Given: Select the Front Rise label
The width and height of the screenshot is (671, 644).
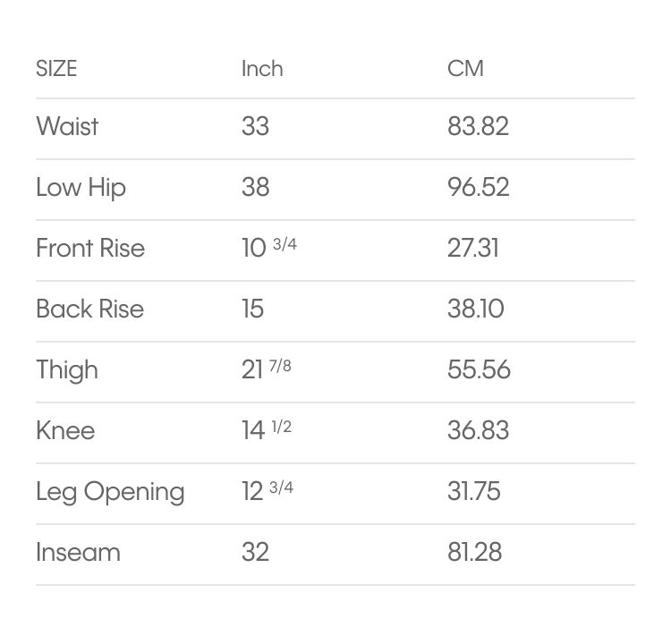Looking at the screenshot, I should tap(90, 248).
